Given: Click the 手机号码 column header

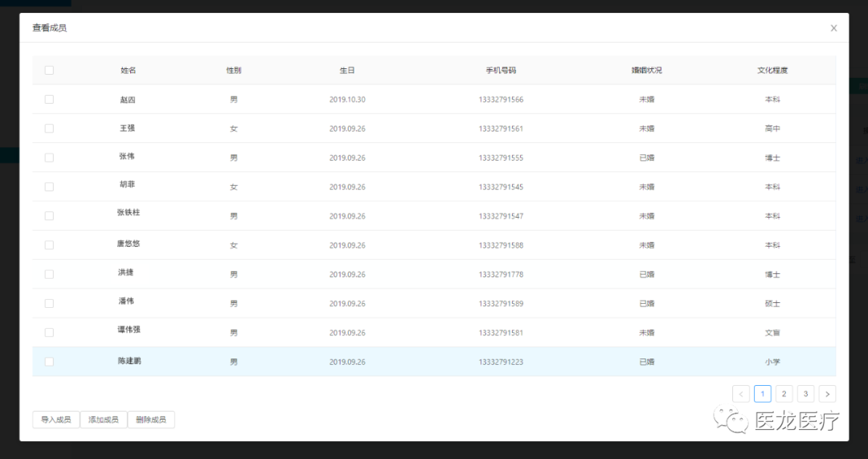Looking at the screenshot, I should 501,70.
